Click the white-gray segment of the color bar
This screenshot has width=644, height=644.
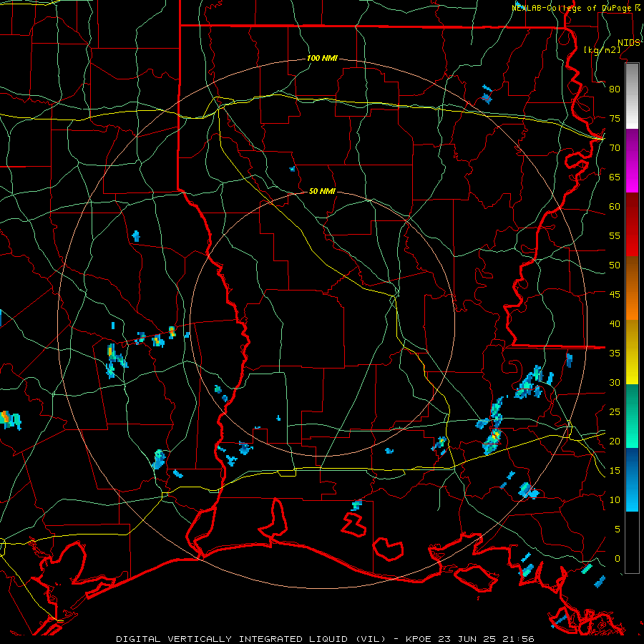[x=632, y=97]
